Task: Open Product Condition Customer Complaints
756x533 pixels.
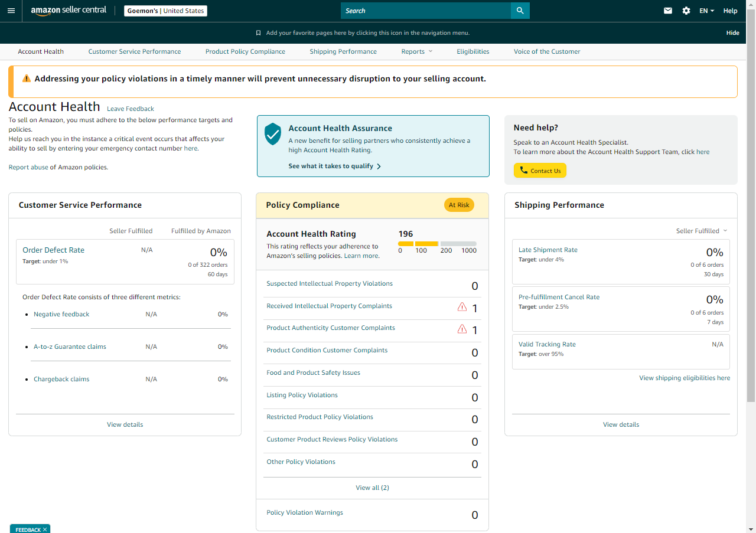Action: coord(327,351)
